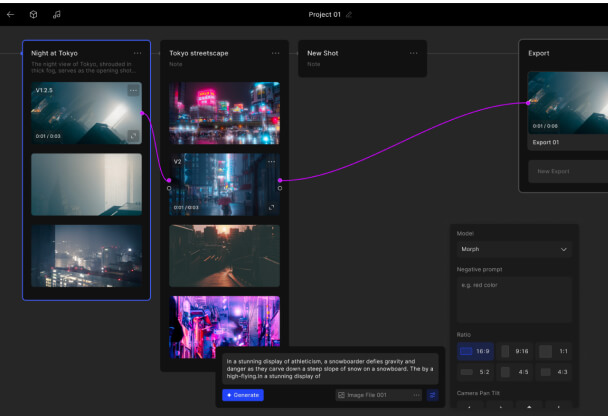
Task: Click the V2 version label
Action: [177, 162]
